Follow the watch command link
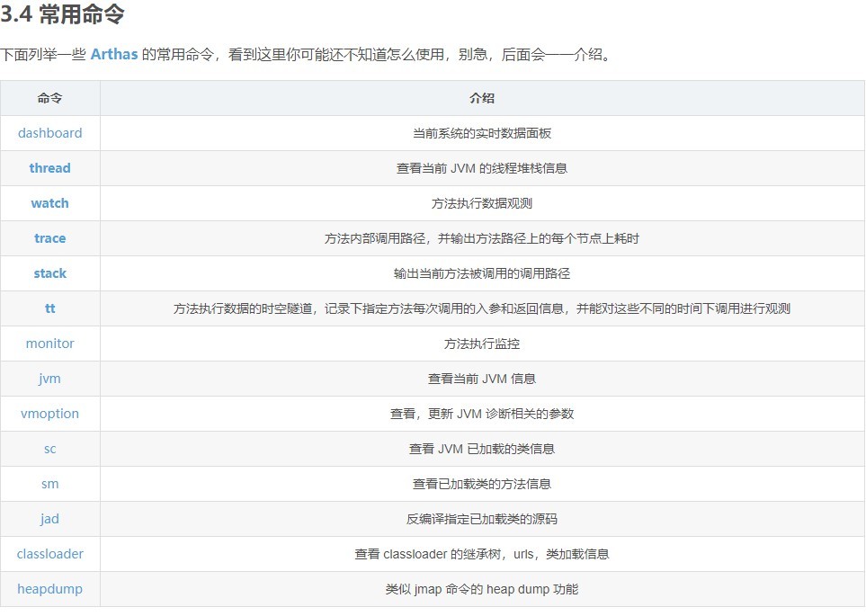Viewport: 866px width, 616px height. pos(49,203)
